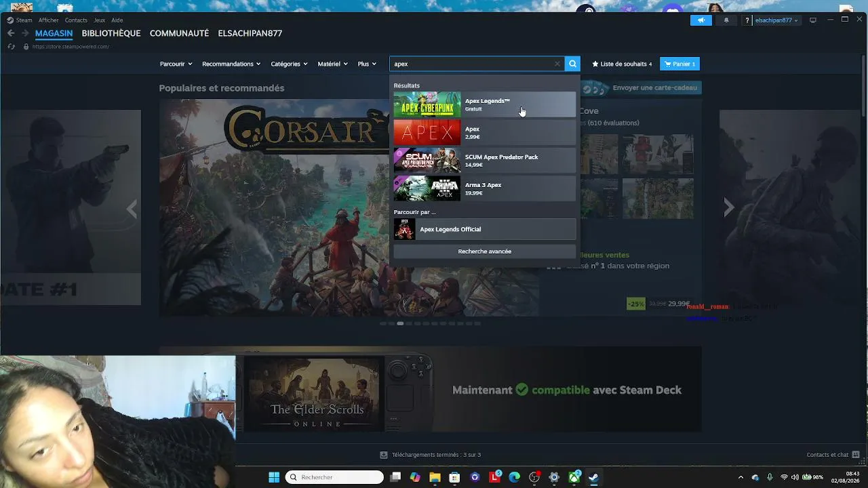Open the Panier cart button
Viewport: 868px width, 488px height.
tap(679, 64)
